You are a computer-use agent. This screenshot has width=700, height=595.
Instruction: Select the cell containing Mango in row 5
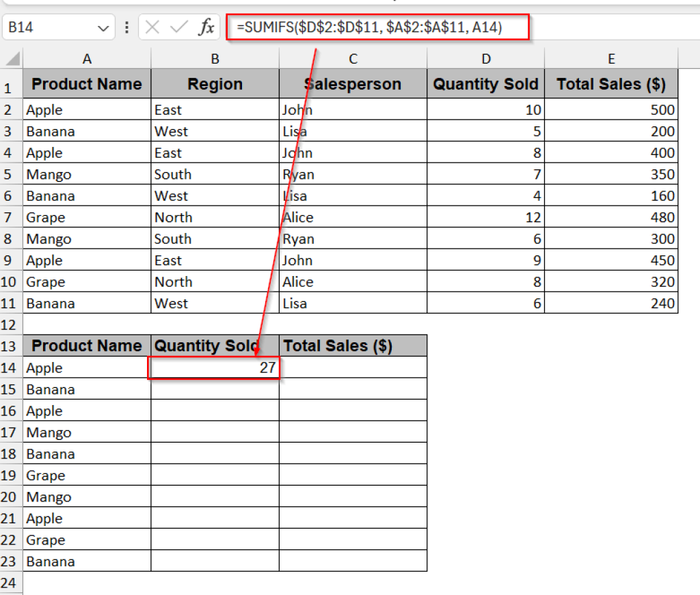click(87, 174)
